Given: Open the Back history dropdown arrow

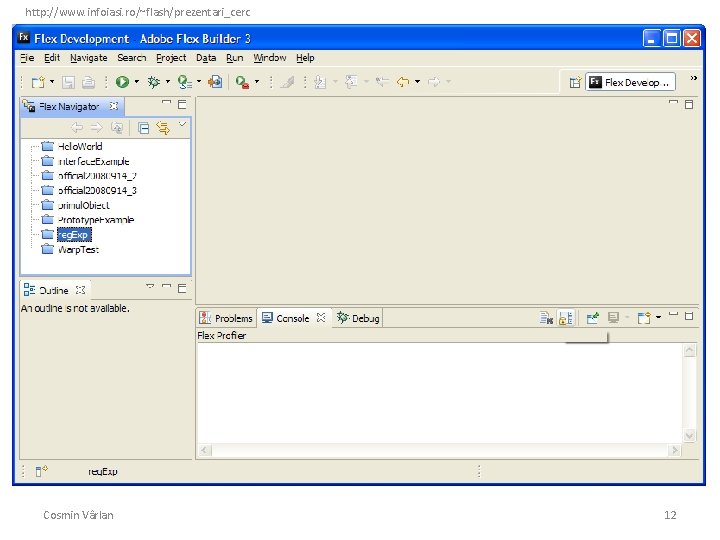Looking at the screenshot, I should point(417,82).
